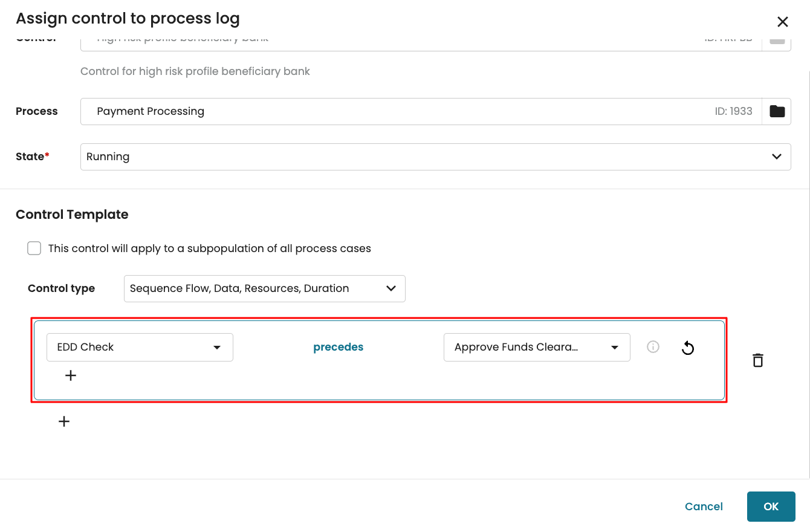
Task: Expand the Control type dropdown
Action: (264, 288)
